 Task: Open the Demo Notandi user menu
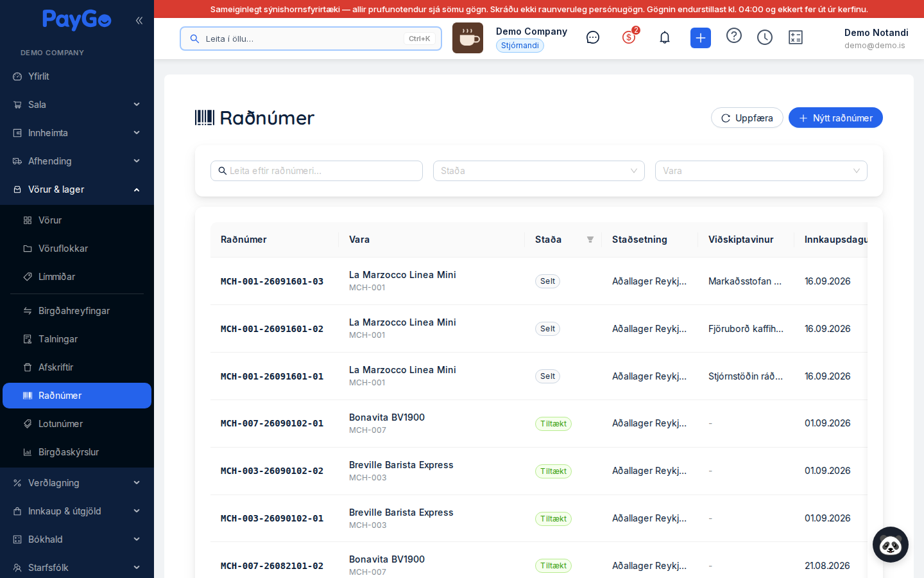(876, 39)
